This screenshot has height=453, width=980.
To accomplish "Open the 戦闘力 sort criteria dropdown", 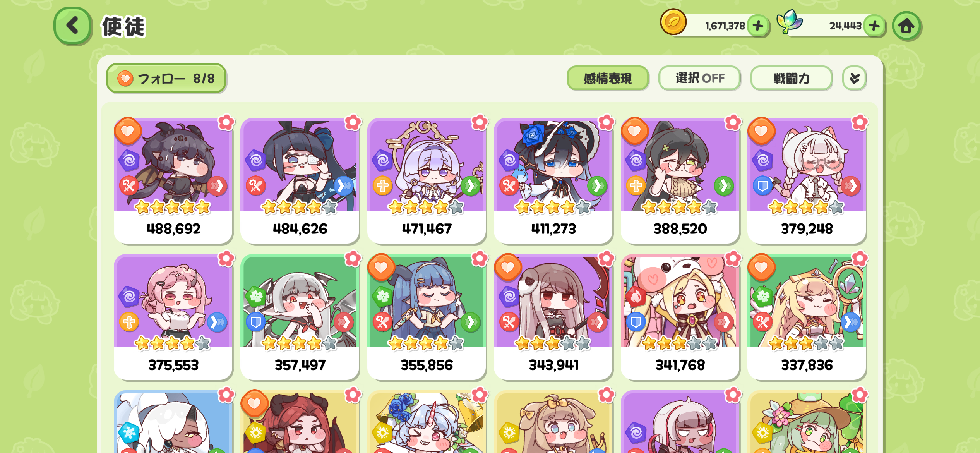I will (792, 78).
